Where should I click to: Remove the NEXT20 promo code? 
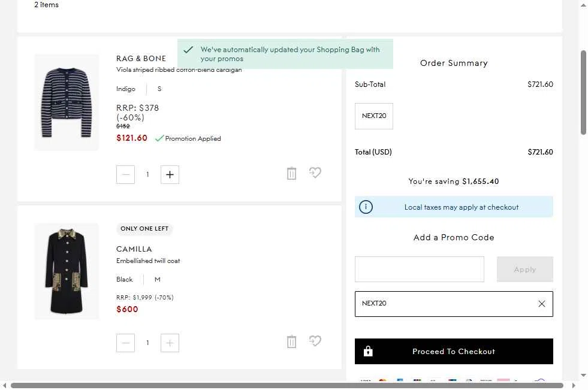tap(541, 304)
